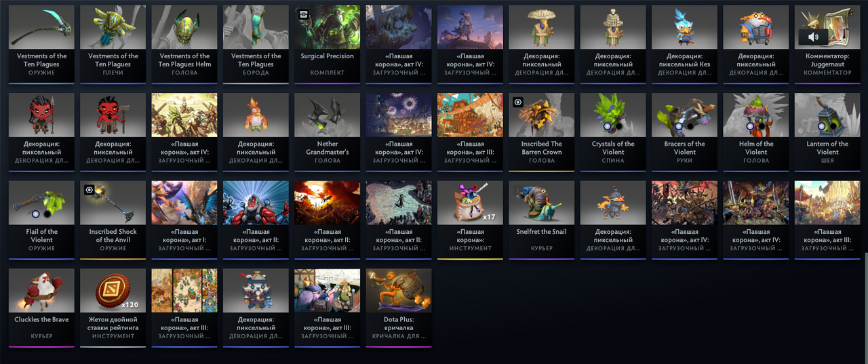Open the Flail of the Violent weapon
Viewport: 868px width, 364px height.
(x=41, y=217)
